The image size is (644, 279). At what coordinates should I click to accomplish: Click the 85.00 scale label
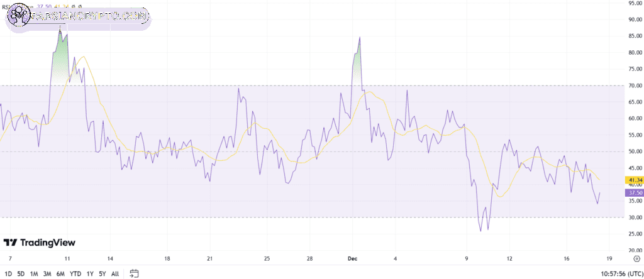pos(635,36)
